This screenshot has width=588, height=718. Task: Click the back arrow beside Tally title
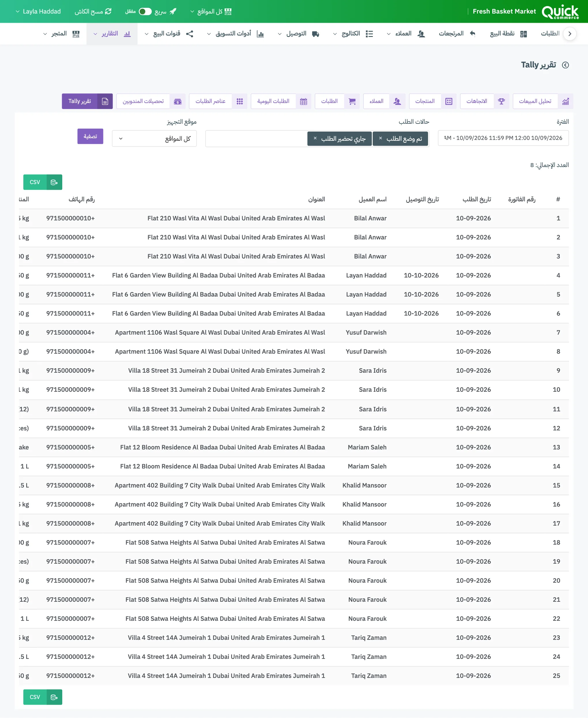(x=565, y=65)
